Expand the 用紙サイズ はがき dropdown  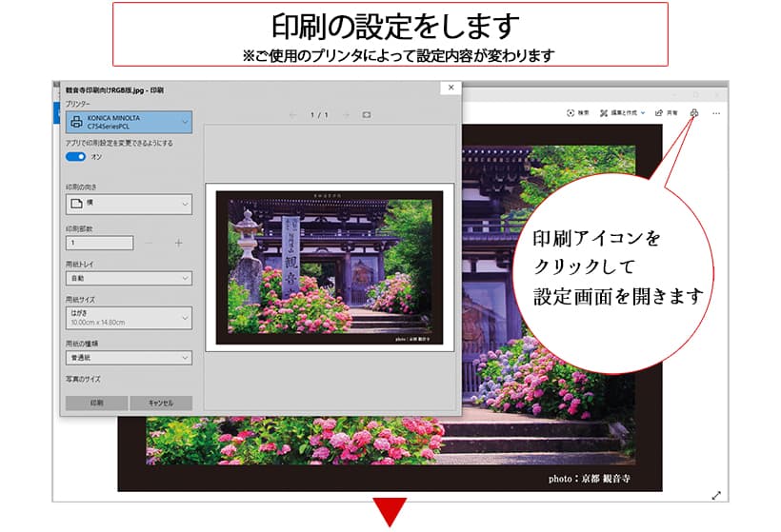(x=128, y=317)
